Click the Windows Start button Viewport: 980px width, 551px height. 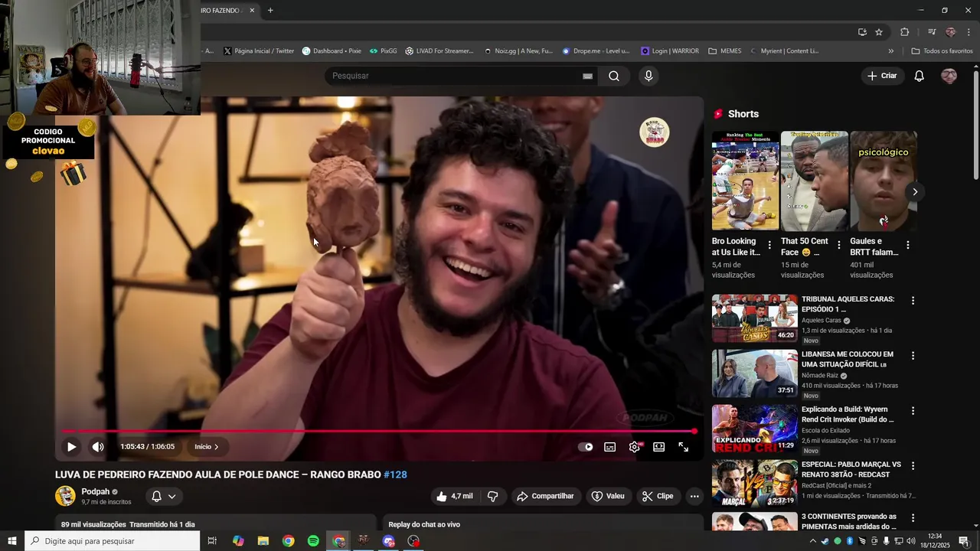[x=12, y=541]
